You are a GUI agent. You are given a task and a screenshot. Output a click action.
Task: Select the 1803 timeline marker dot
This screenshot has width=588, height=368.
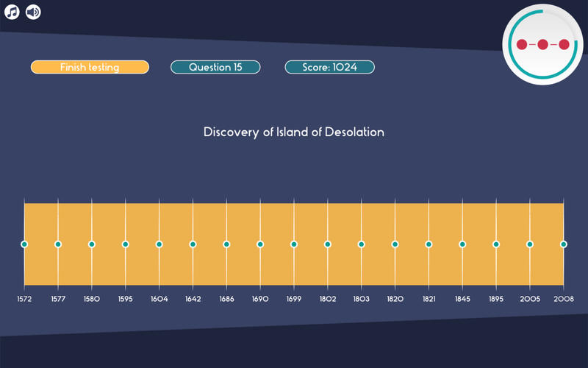point(361,244)
